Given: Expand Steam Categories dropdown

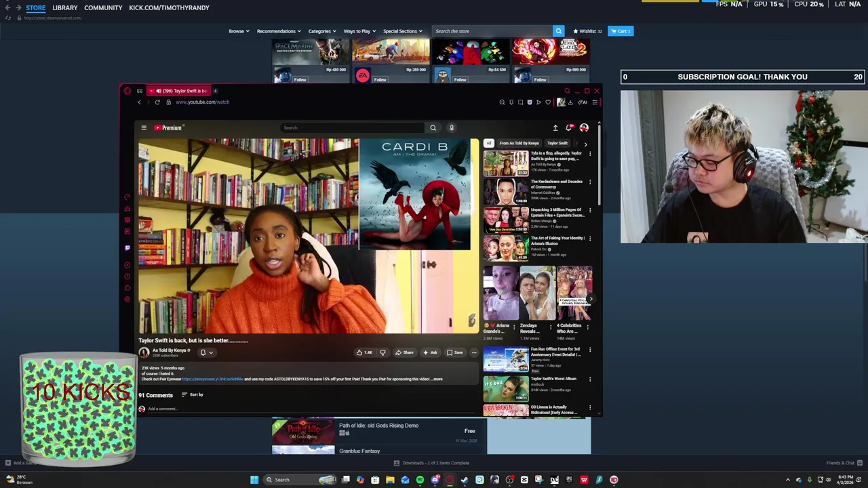Looking at the screenshot, I should [x=322, y=31].
